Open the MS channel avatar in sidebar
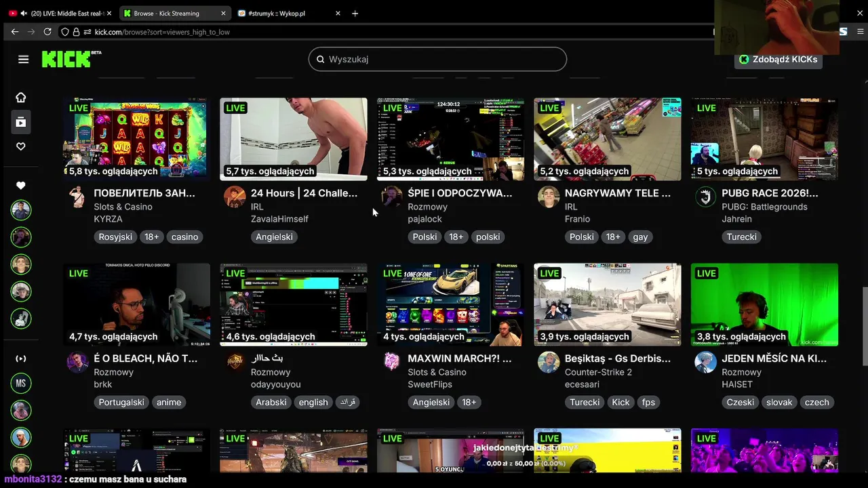868x488 pixels. point(21,384)
